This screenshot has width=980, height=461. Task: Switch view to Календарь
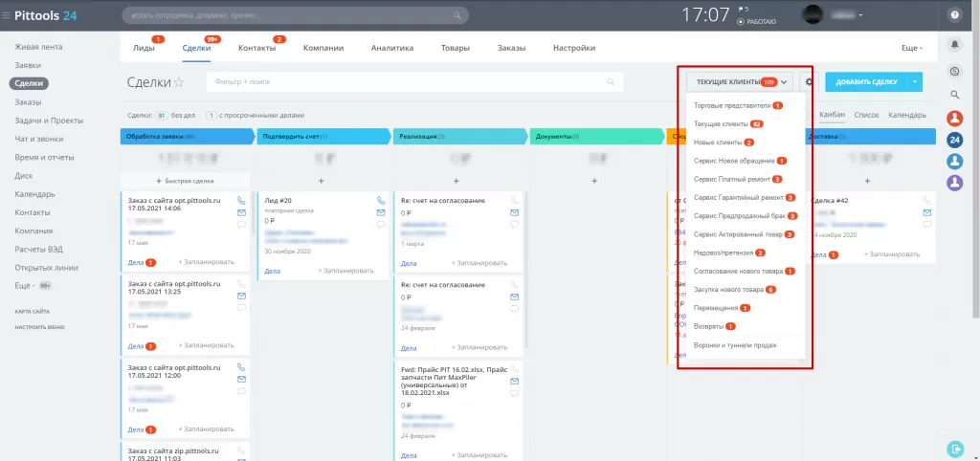point(906,115)
